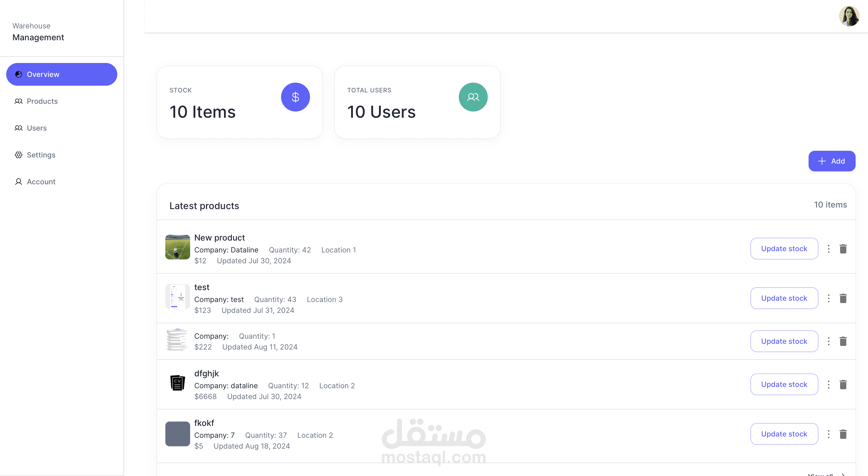Click trash icon in the fkokf row

tap(843, 434)
